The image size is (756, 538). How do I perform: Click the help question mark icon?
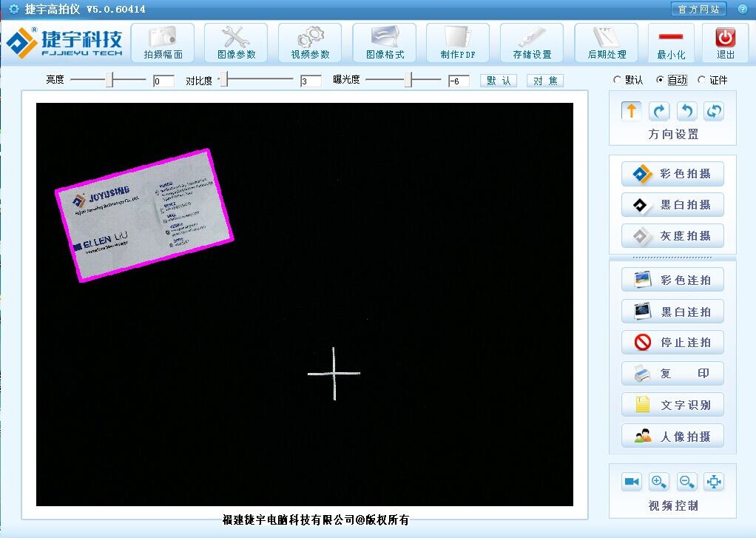point(743,9)
